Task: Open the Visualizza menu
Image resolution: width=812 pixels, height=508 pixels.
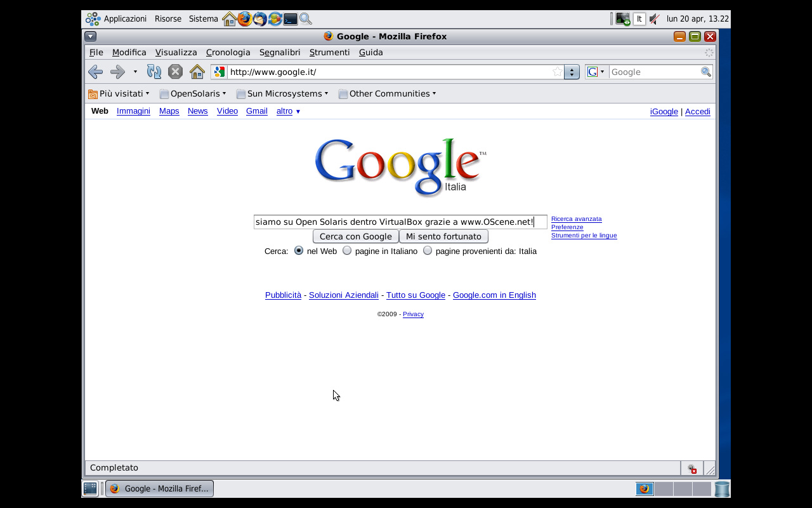Action: (176, 53)
